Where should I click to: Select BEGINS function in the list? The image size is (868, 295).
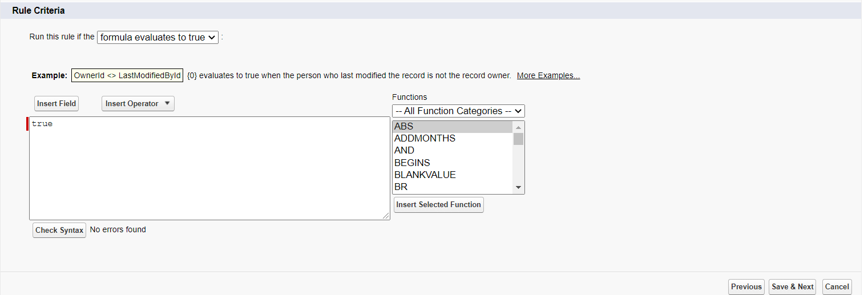(453, 163)
